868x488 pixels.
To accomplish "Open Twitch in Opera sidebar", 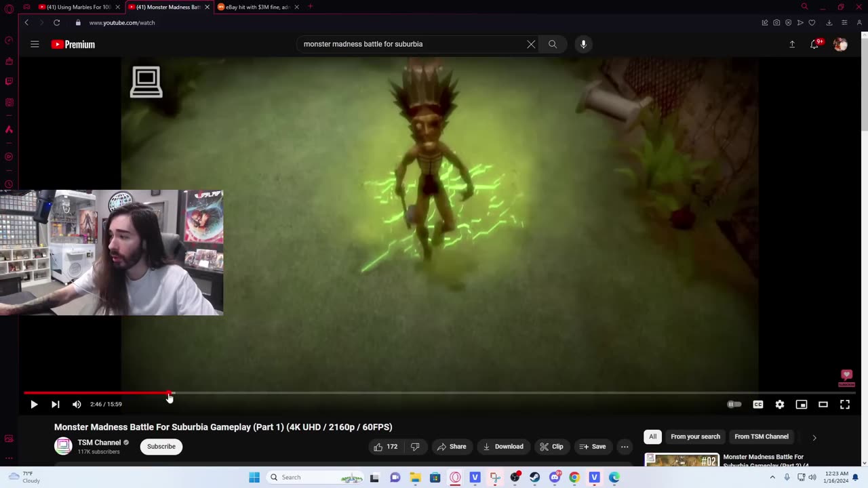I will point(9,81).
